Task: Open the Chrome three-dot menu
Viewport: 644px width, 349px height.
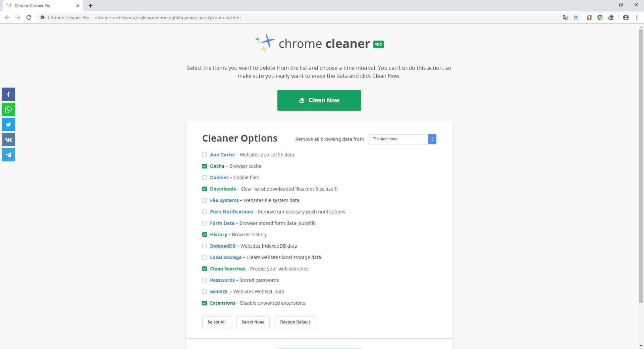Action: pyautogui.click(x=637, y=17)
